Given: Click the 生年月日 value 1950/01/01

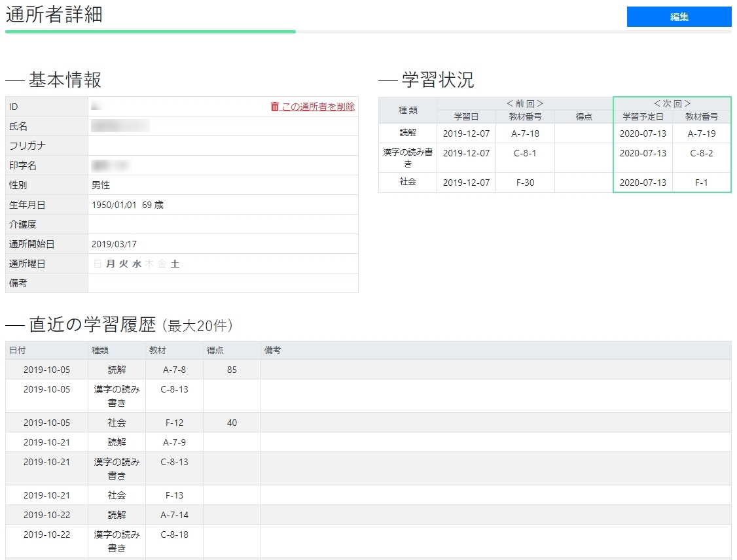Looking at the screenshot, I should pos(114,205).
